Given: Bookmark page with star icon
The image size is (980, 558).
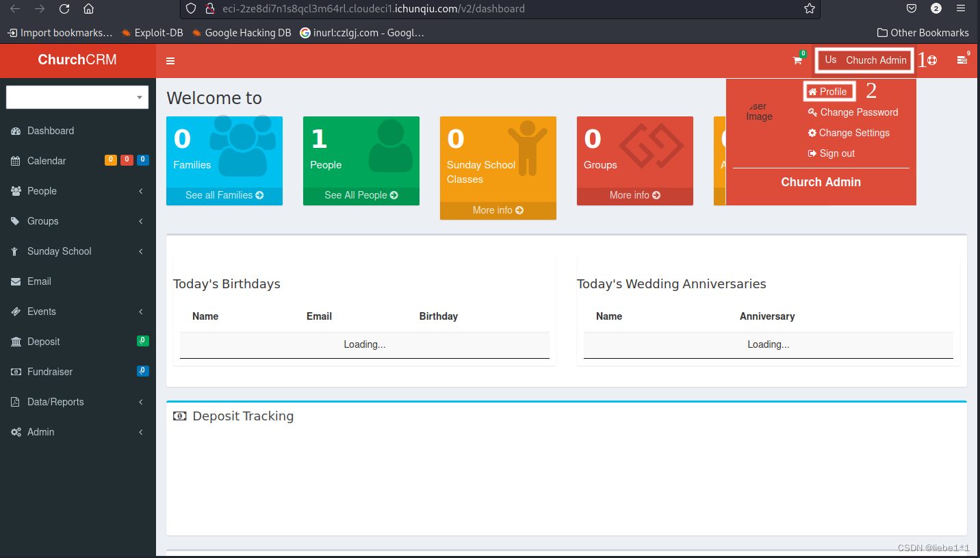Looking at the screenshot, I should pyautogui.click(x=810, y=9).
